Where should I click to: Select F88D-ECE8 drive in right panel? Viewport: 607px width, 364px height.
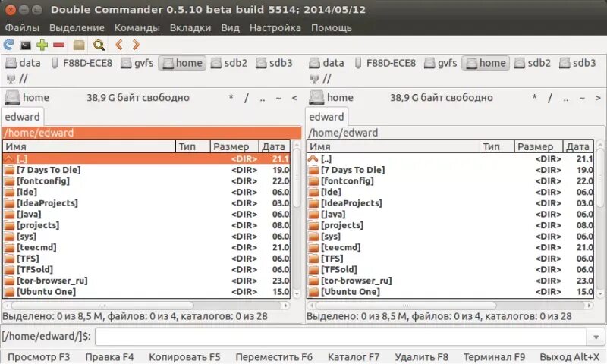click(x=385, y=63)
